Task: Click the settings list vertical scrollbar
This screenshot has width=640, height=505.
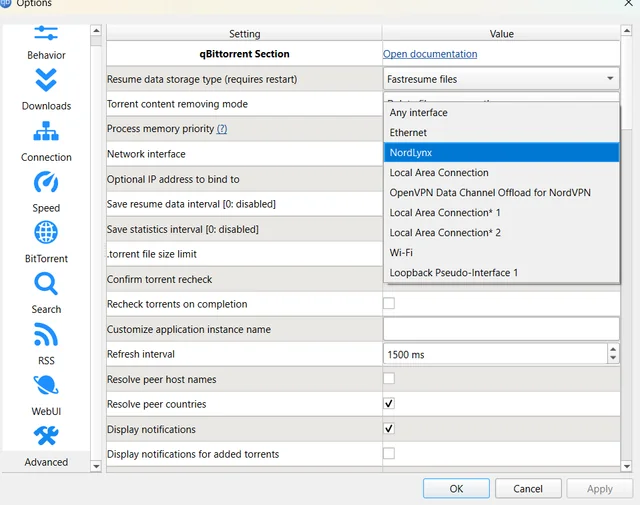Action: pos(627,250)
